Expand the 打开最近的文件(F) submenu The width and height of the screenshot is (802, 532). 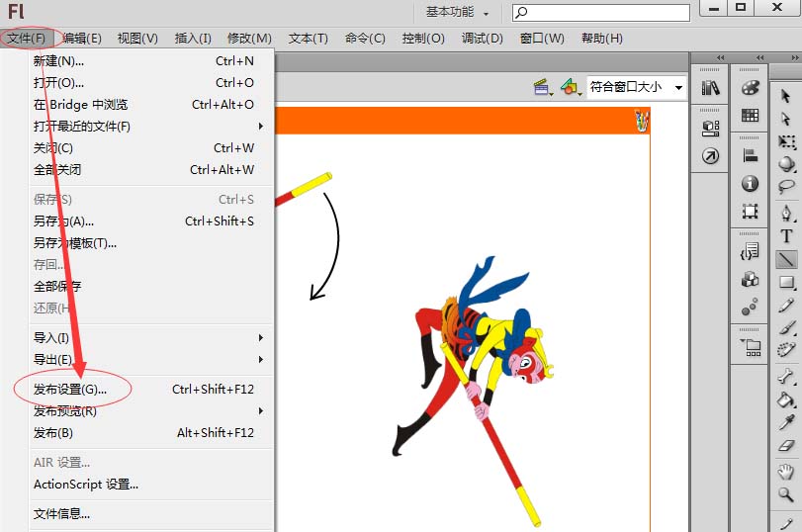pyautogui.click(x=152, y=127)
